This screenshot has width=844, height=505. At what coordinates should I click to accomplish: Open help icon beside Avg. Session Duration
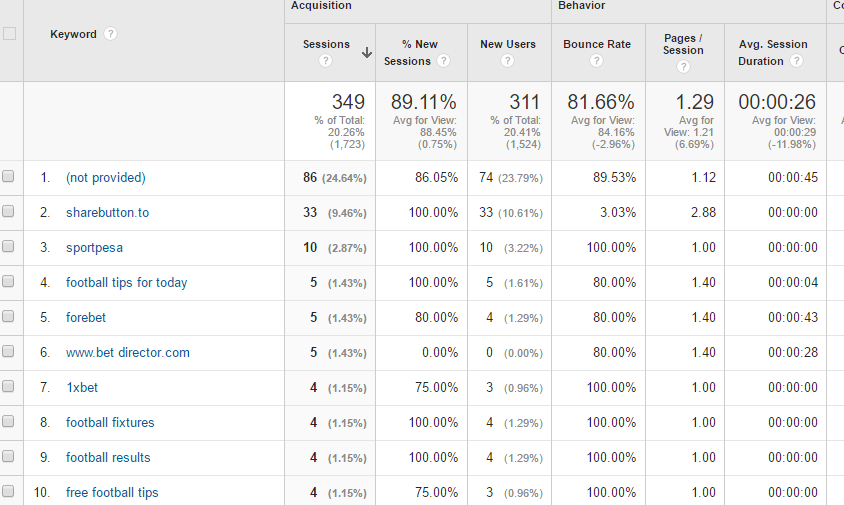(796, 61)
